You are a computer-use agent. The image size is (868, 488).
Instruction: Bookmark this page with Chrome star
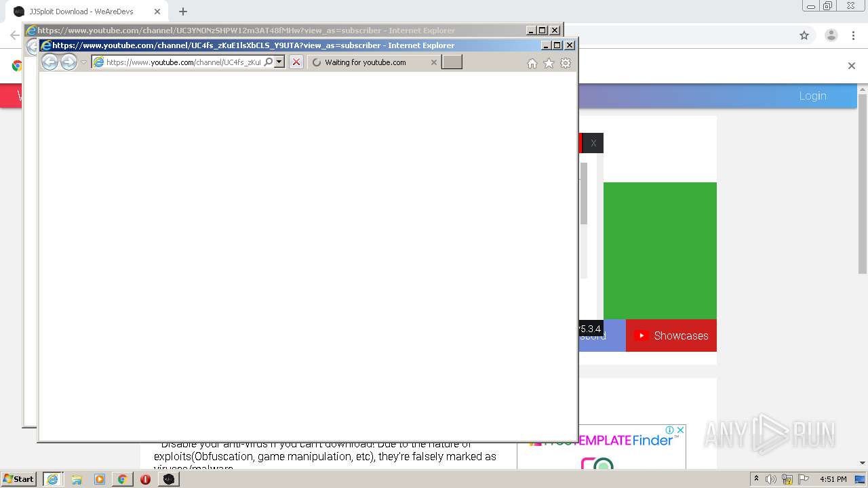click(x=804, y=35)
